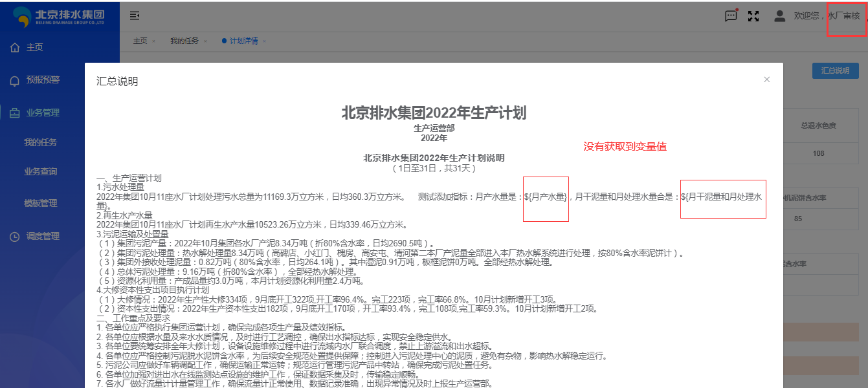Click the user avatar icon
The image size is (868, 388).
tap(780, 16)
